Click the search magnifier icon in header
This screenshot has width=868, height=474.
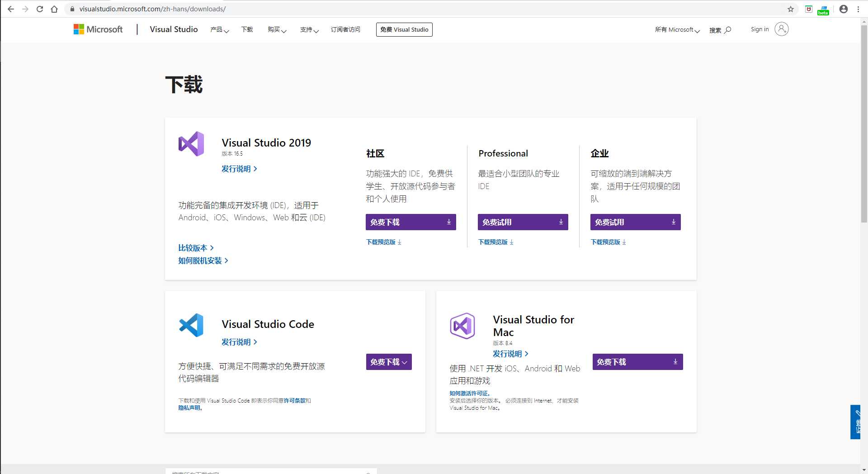(727, 30)
